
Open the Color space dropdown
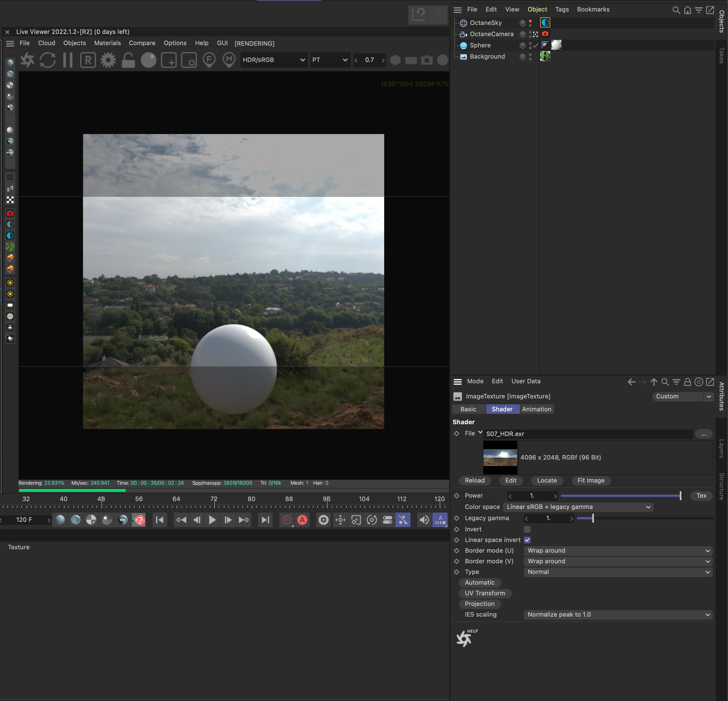[x=578, y=507]
